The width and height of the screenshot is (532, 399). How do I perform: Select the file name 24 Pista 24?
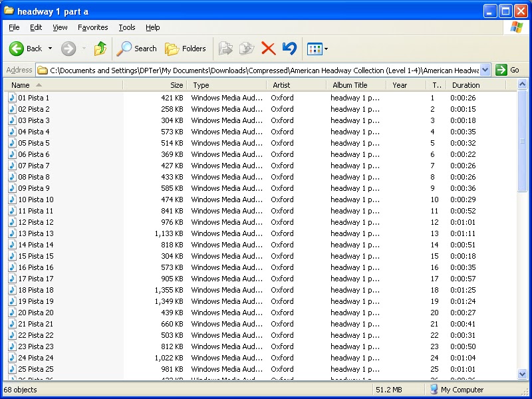(x=36, y=358)
